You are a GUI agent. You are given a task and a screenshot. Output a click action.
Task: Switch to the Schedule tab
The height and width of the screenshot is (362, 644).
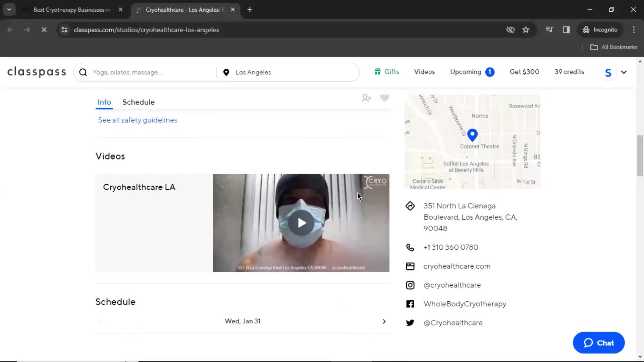139,102
